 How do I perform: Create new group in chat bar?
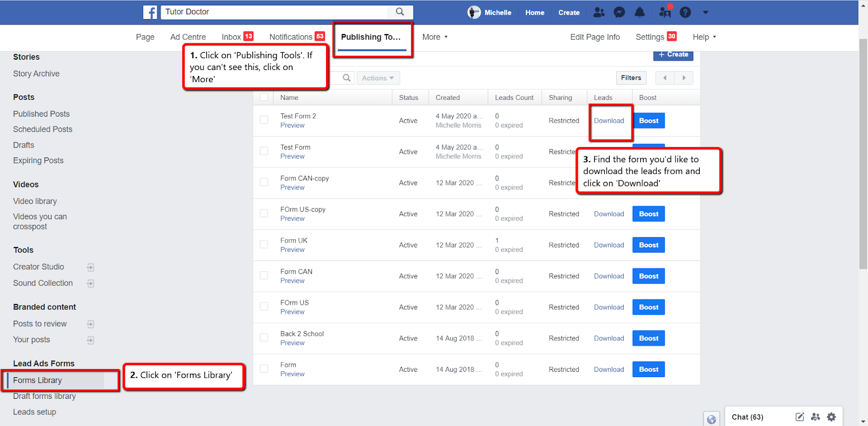coord(815,417)
